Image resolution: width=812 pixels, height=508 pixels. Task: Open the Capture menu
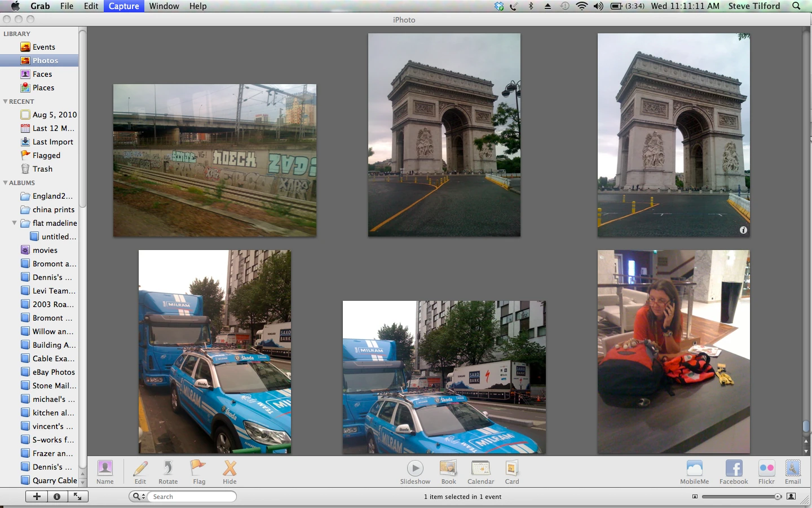pyautogui.click(x=123, y=6)
